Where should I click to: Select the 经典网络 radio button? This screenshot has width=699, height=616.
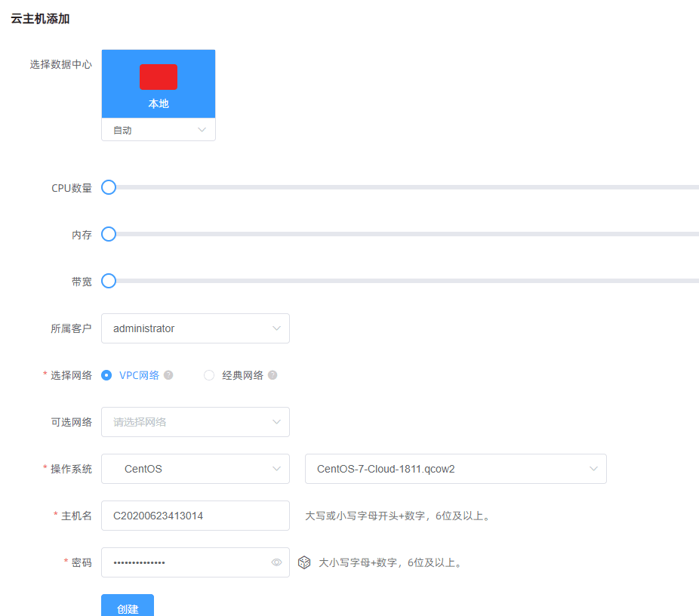[209, 375]
